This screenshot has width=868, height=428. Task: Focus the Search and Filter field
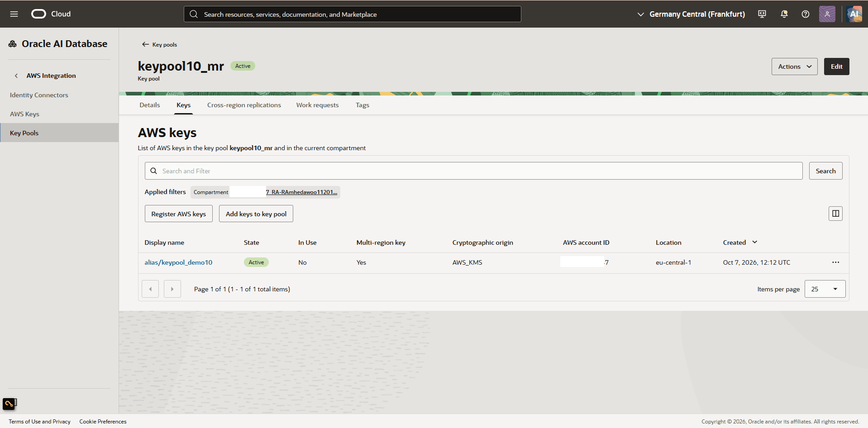click(x=473, y=171)
